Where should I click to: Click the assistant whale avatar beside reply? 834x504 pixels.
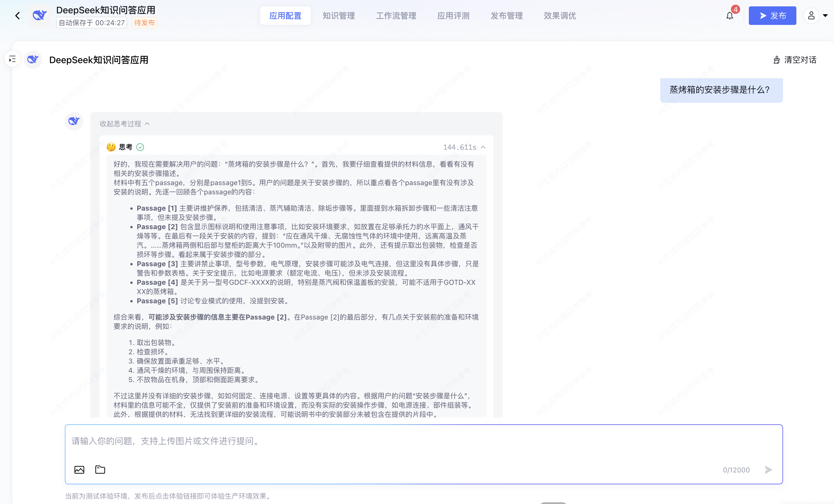(x=74, y=121)
